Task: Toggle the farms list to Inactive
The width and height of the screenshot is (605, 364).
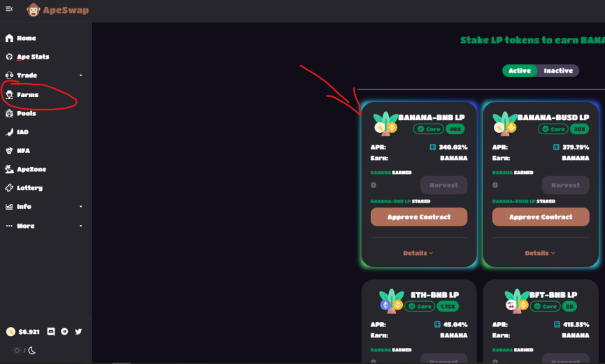Action: pos(558,71)
